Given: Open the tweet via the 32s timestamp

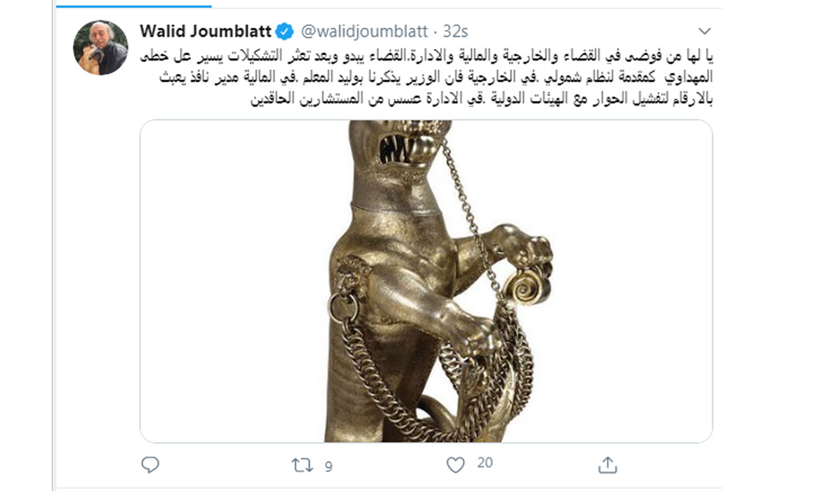Looking at the screenshot, I should click(455, 31).
